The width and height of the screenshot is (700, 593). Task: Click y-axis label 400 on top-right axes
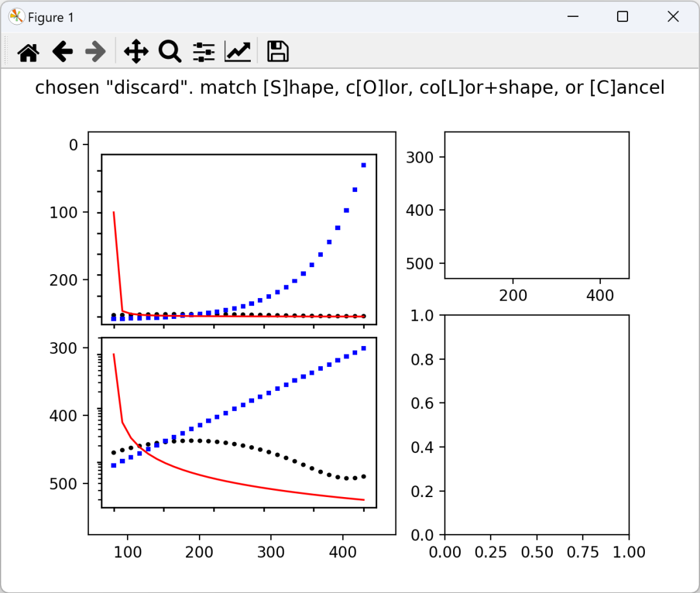419,210
